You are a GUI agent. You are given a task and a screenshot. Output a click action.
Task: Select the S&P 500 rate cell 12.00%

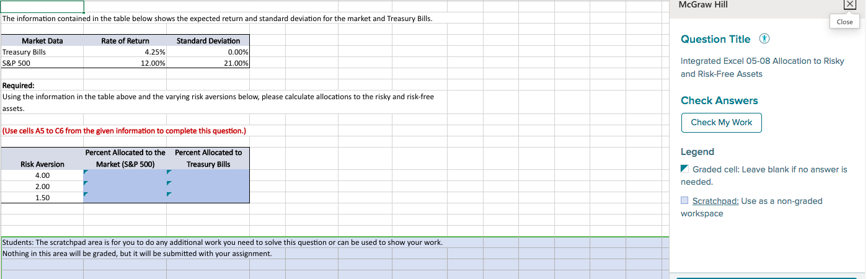(125, 63)
